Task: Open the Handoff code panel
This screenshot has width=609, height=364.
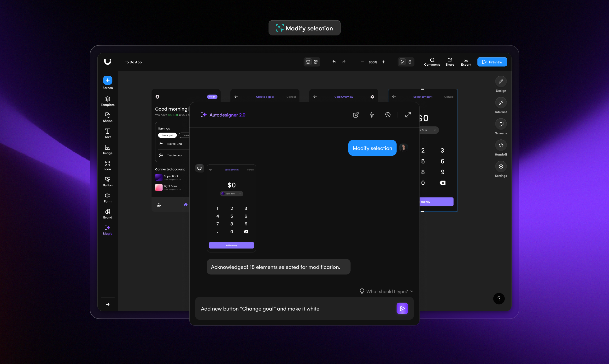Action: coord(501,145)
